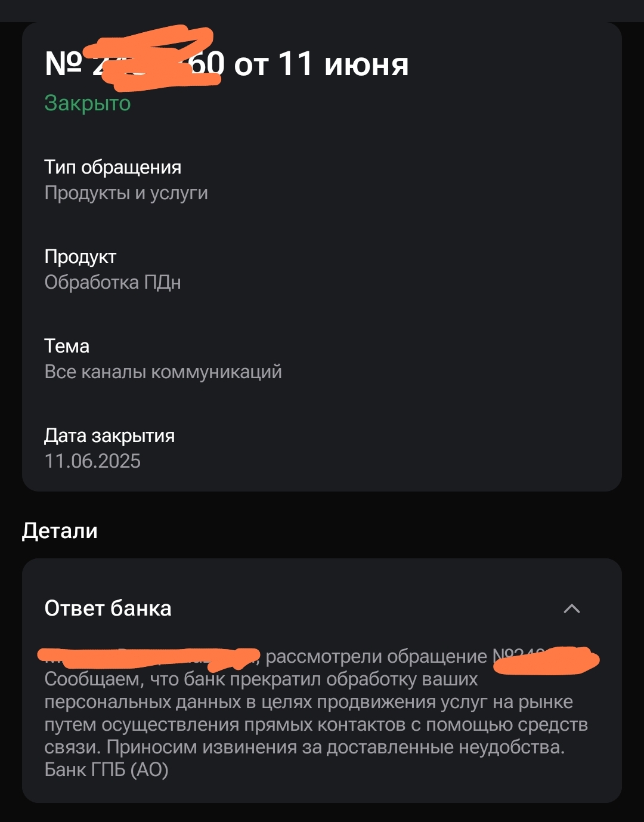The image size is (644, 822).
Task: Select the Тип обращения field label
Action: (113, 167)
